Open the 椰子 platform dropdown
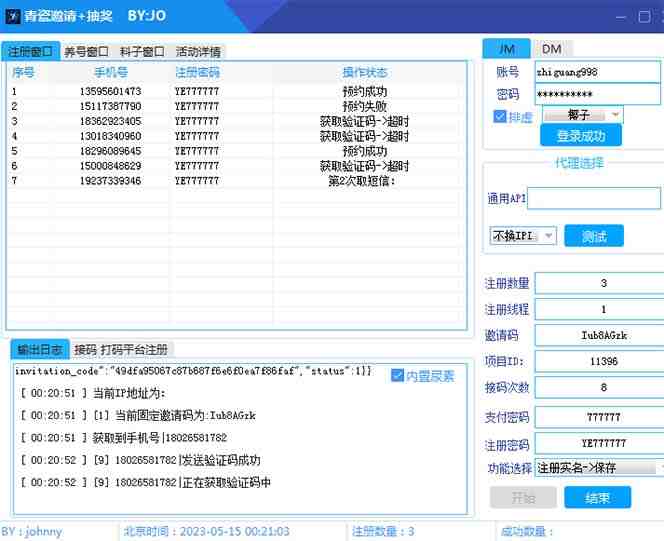 tap(582, 115)
